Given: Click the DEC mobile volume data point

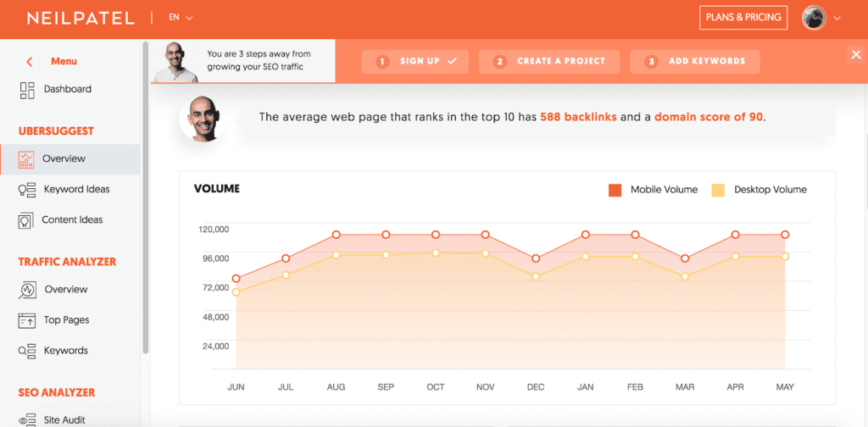Looking at the screenshot, I should click(536, 259).
